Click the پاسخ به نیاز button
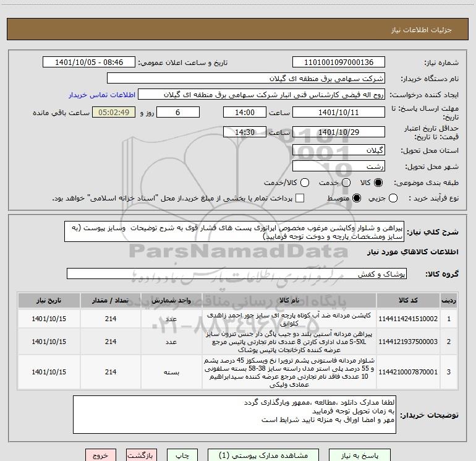This screenshot has height=461, width=476. coord(360,455)
